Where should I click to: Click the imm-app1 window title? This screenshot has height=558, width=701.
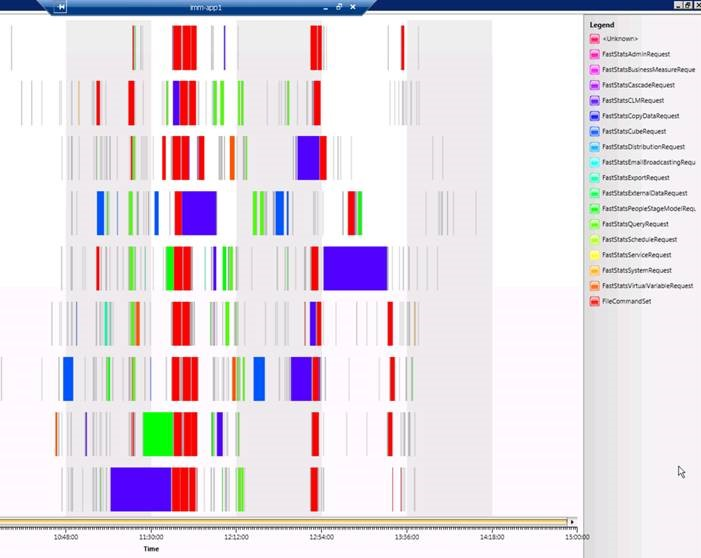206,8
